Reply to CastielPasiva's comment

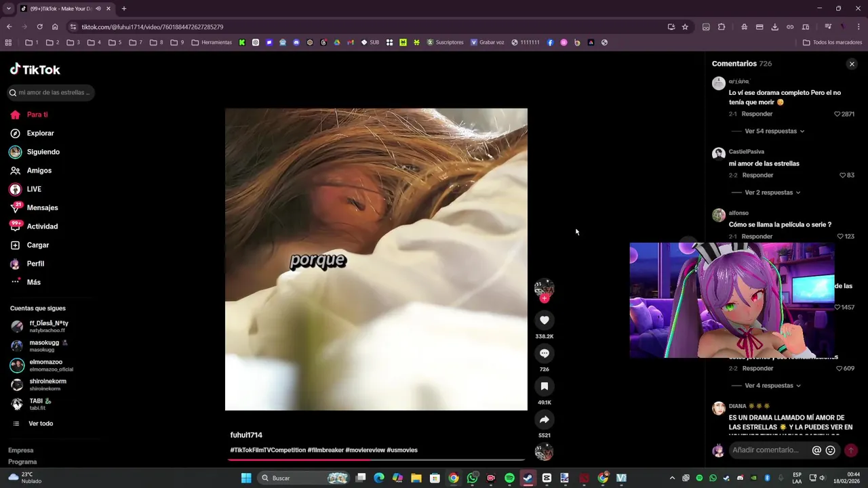click(x=757, y=176)
